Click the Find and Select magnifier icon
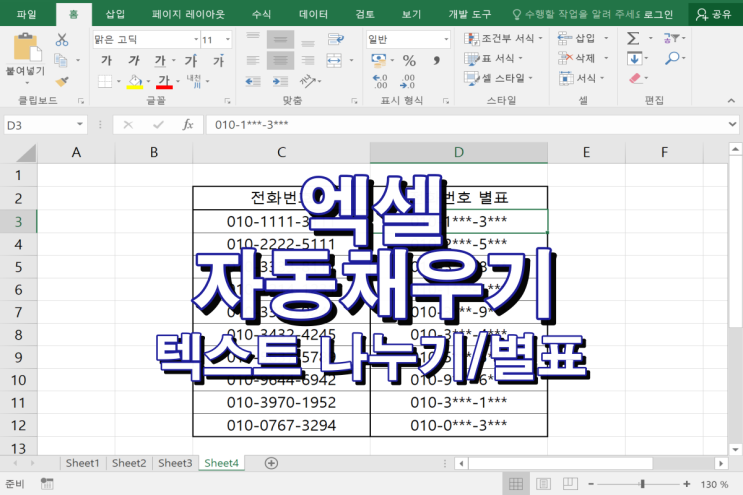 [672, 58]
